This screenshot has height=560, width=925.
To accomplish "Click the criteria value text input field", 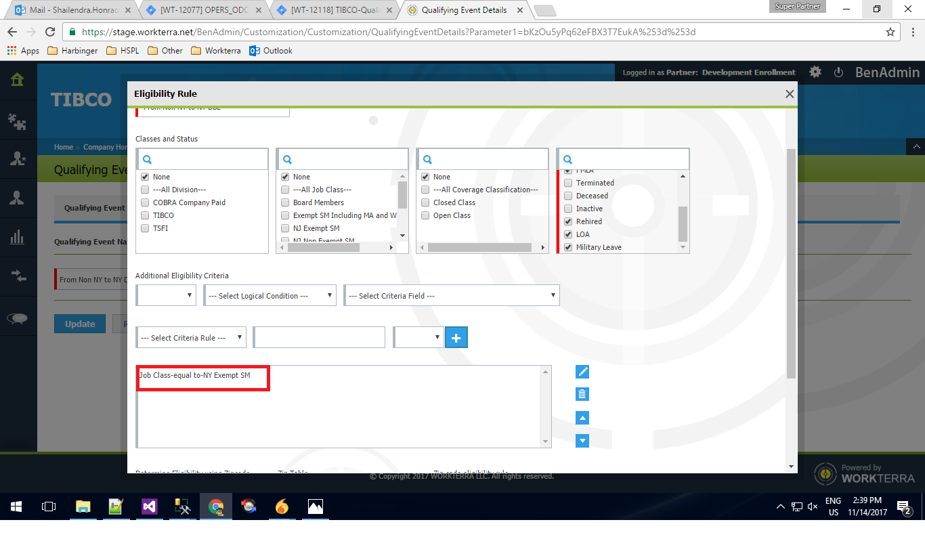I will click(319, 337).
